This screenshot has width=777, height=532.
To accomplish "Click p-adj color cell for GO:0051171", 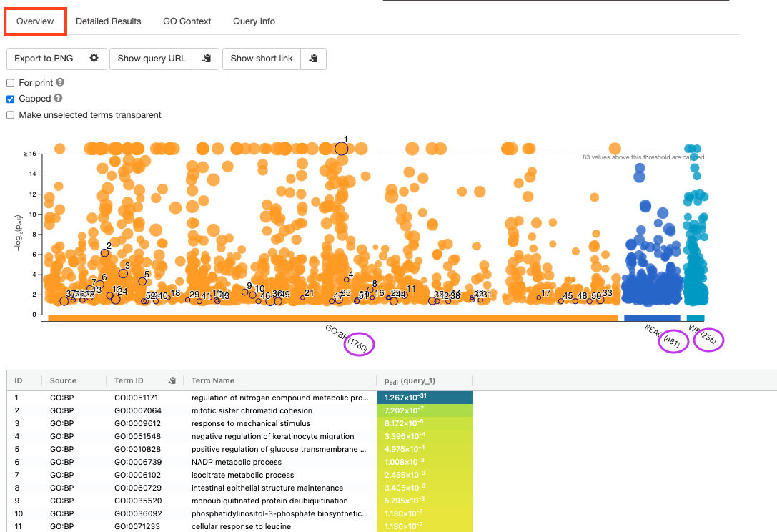I will click(x=425, y=398).
